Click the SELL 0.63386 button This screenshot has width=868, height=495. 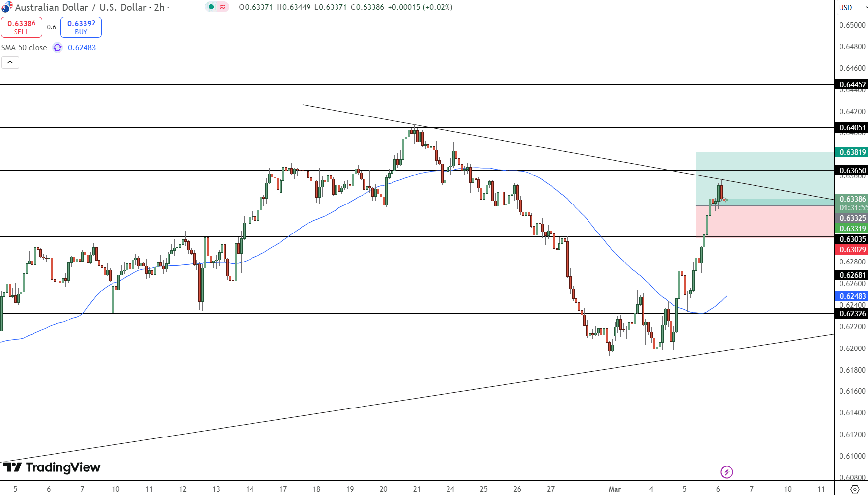click(x=22, y=27)
